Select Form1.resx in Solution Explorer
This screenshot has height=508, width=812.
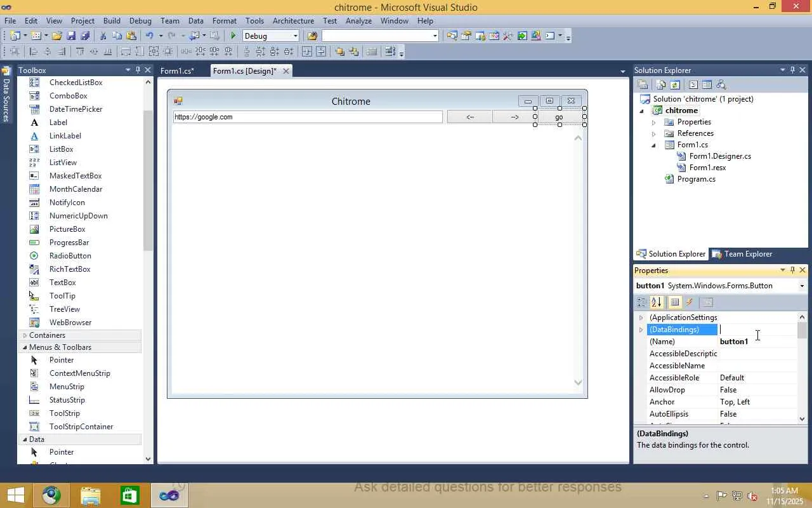[707, 168]
